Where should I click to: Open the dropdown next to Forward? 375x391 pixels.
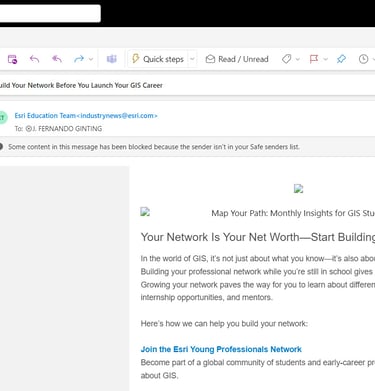pyautogui.click(x=91, y=59)
